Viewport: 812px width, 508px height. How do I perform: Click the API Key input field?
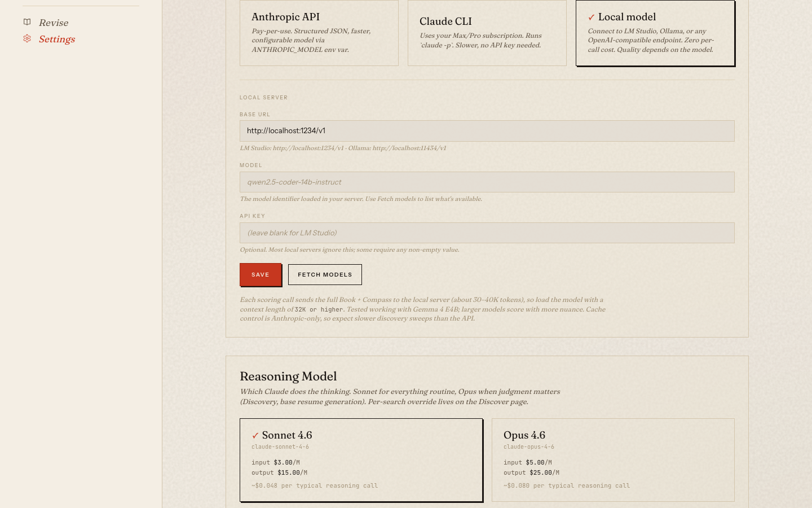[487, 233]
